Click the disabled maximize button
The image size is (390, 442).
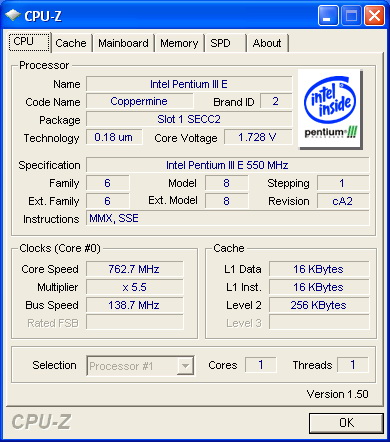point(351,15)
